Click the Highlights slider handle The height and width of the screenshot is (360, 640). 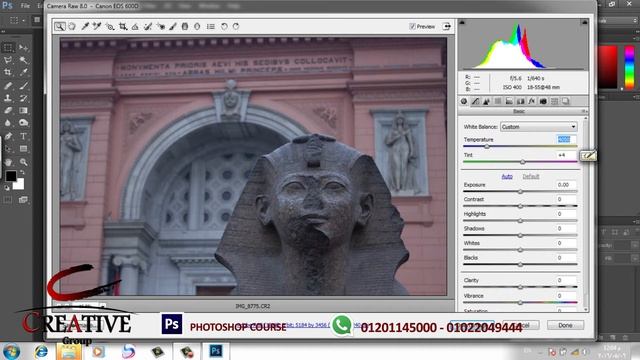(x=520, y=221)
